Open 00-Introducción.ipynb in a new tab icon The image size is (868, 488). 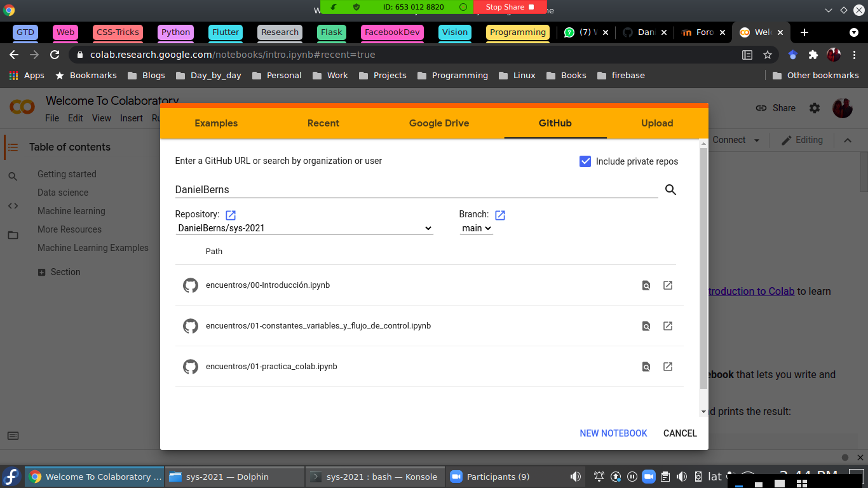[668, 285]
